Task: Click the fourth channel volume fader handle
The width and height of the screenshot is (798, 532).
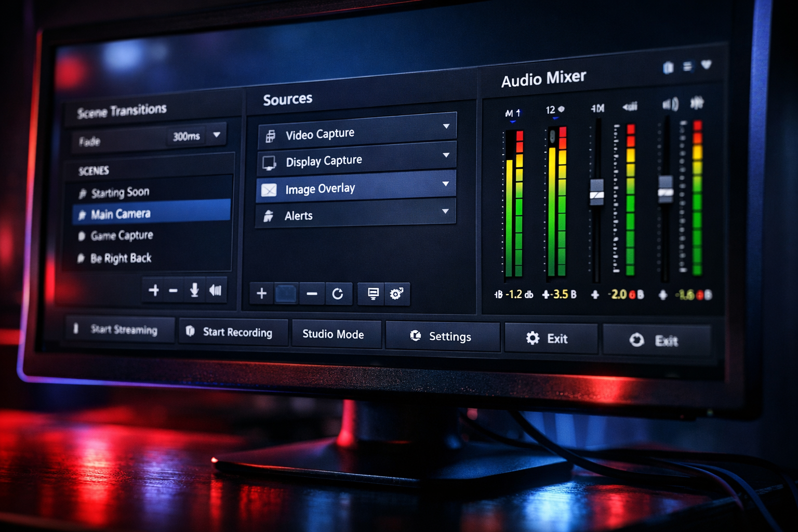Action: (x=666, y=190)
